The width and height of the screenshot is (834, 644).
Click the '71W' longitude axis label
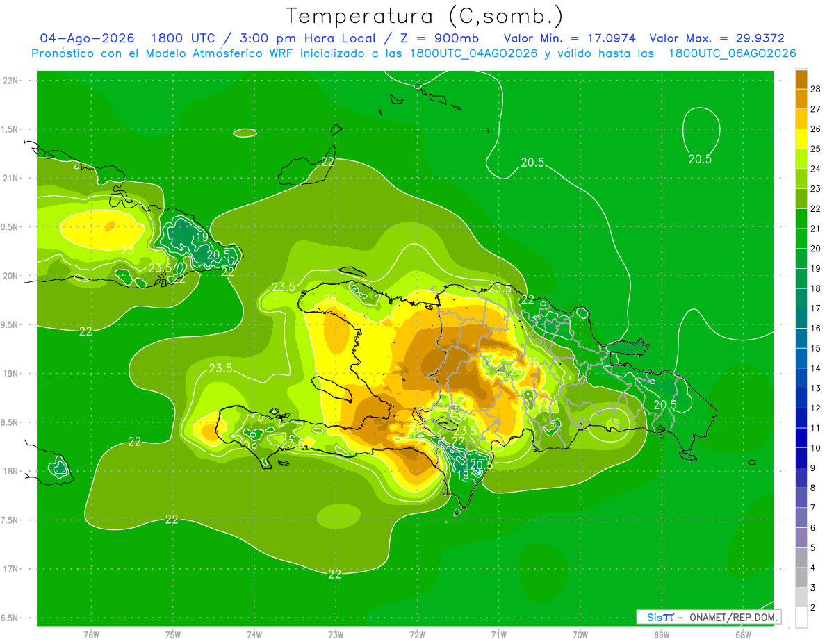(x=498, y=634)
